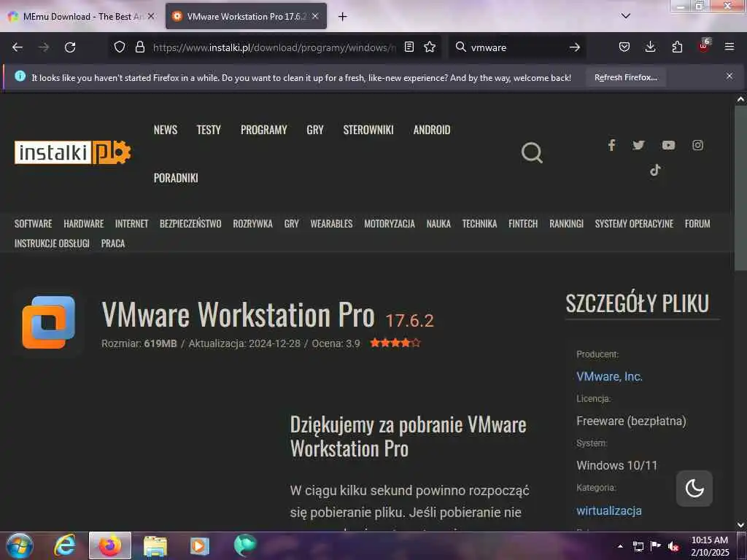Click the page vertical scrollbar thumb

pos(740,188)
